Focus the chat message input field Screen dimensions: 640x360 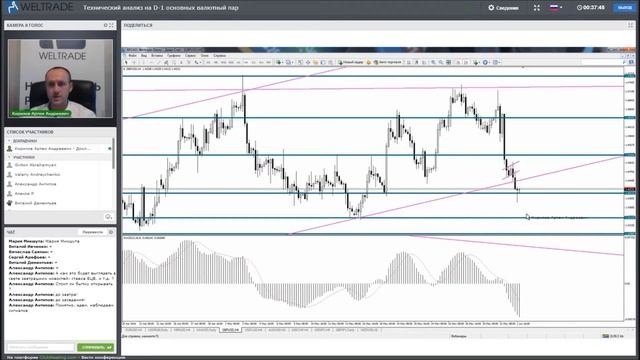click(41, 347)
